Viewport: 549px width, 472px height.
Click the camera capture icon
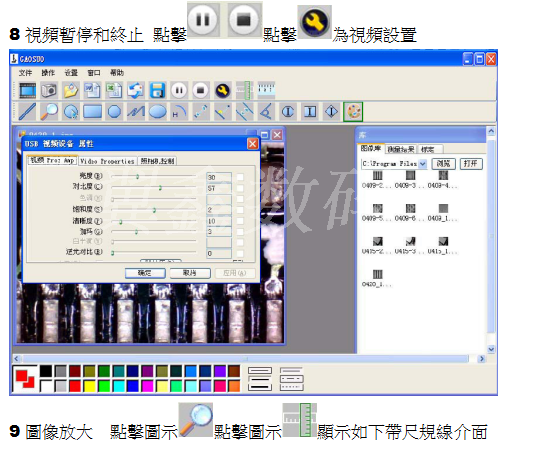pos(49,90)
